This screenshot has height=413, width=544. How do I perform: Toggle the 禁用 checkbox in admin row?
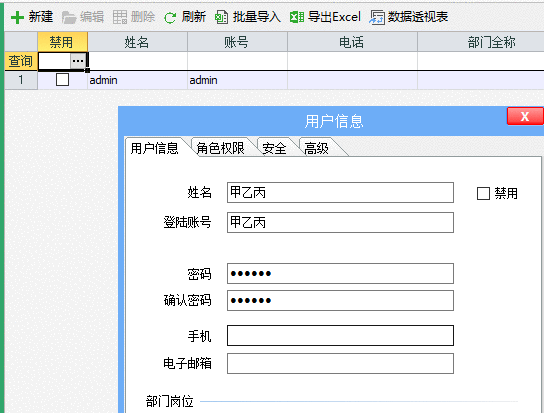(62, 80)
